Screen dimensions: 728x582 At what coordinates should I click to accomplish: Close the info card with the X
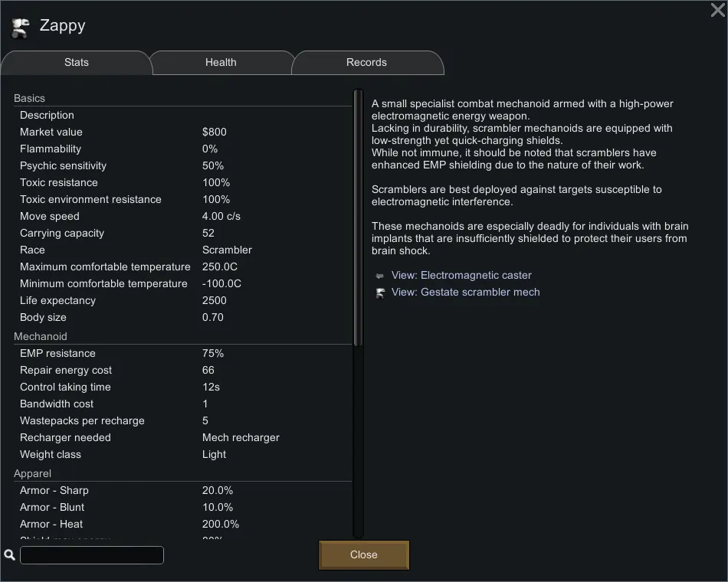click(x=717, y=10)
